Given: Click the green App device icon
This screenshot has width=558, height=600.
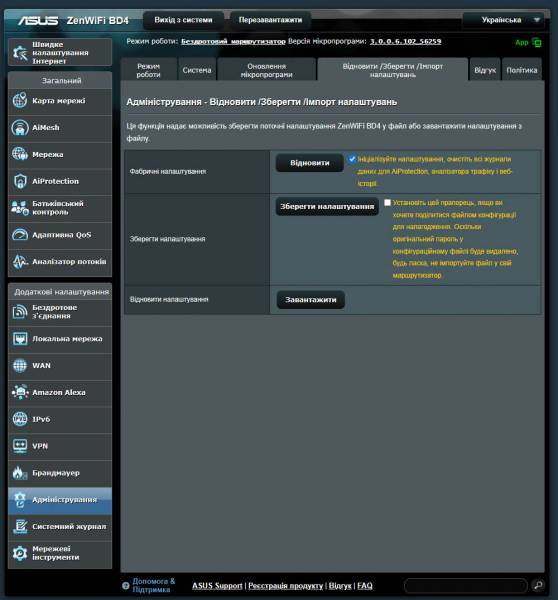Looking at the screenshot, I should (537, 42).
